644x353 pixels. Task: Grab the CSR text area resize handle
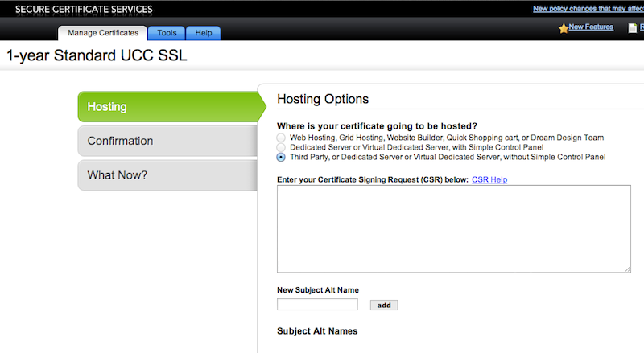tap(626, 269)
